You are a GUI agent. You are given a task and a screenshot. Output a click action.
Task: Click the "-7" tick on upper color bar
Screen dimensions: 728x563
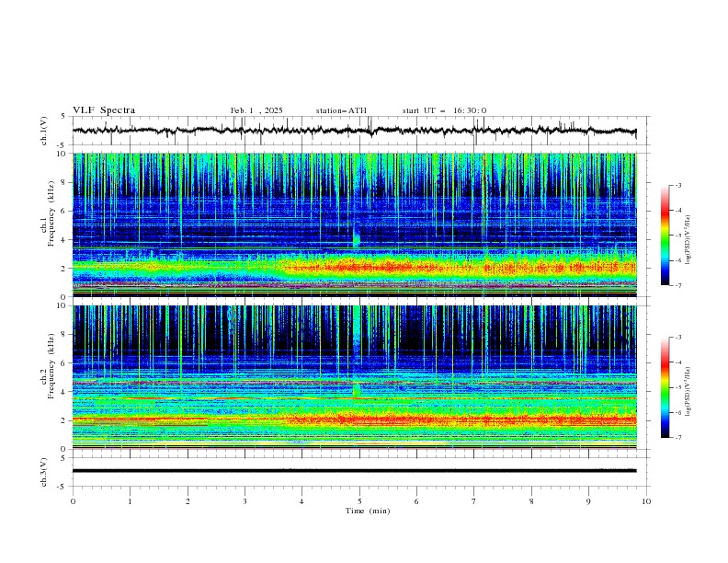pyautogui.click(x=678, y=285)
